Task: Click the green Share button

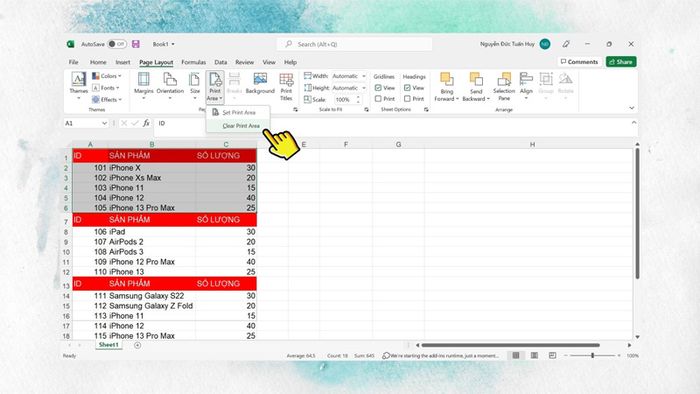Action: pyautogui.click(x=621, y=62)
